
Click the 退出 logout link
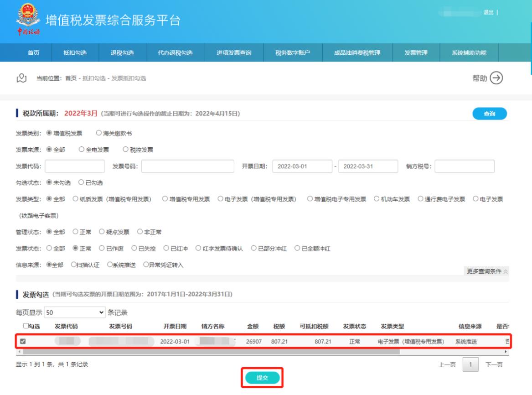pyautogui.click(x=488, y=13)
